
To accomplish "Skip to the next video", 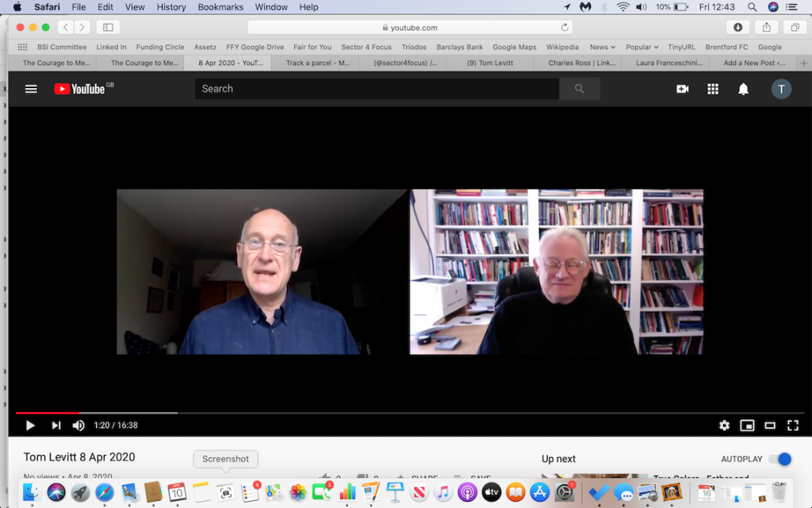I will (56, 425).
